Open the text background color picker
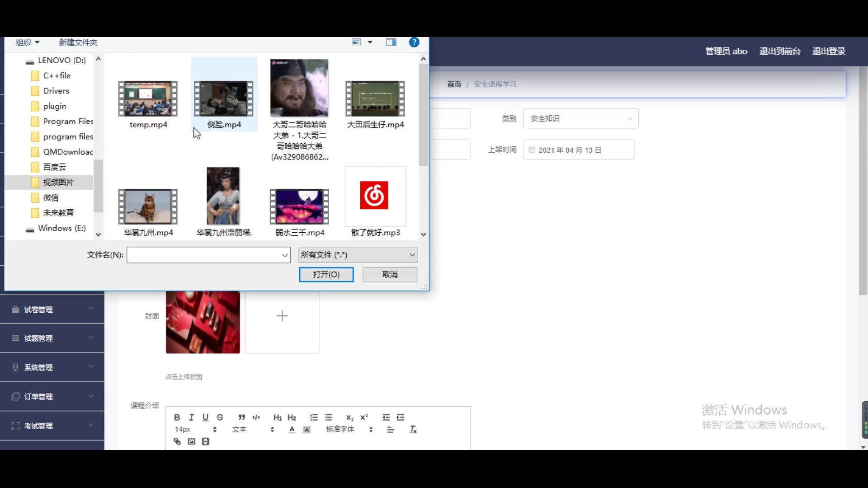The height and width of the screenshot is (488, 868). 307,429
